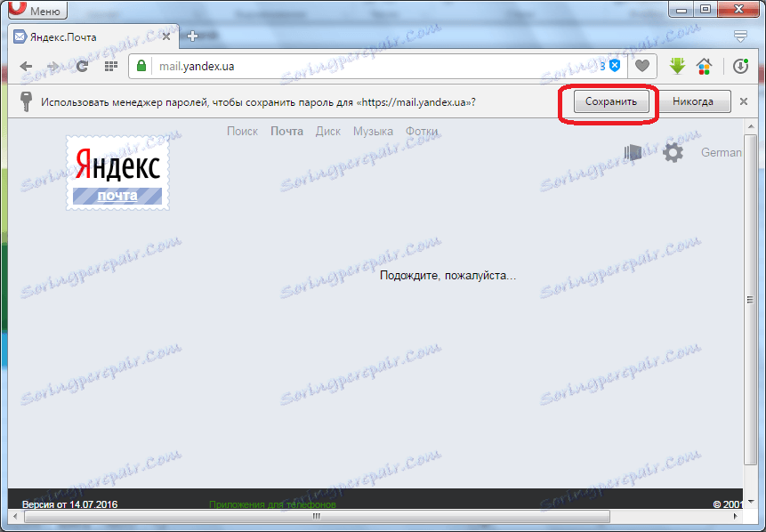This screenshot has height=532, width=766.
Task: Open the Opera Меню button
Action: 38,10
